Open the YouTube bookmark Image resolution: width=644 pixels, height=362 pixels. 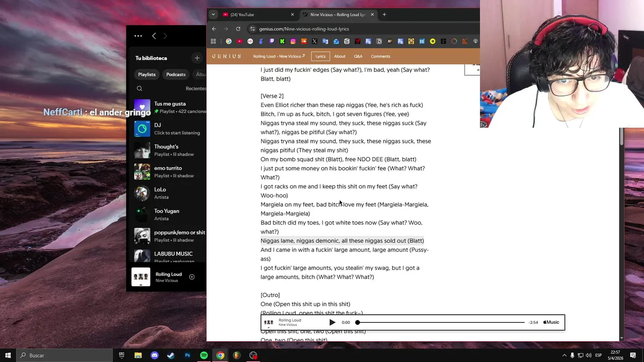pyautogui.click(x=239, y=41)
